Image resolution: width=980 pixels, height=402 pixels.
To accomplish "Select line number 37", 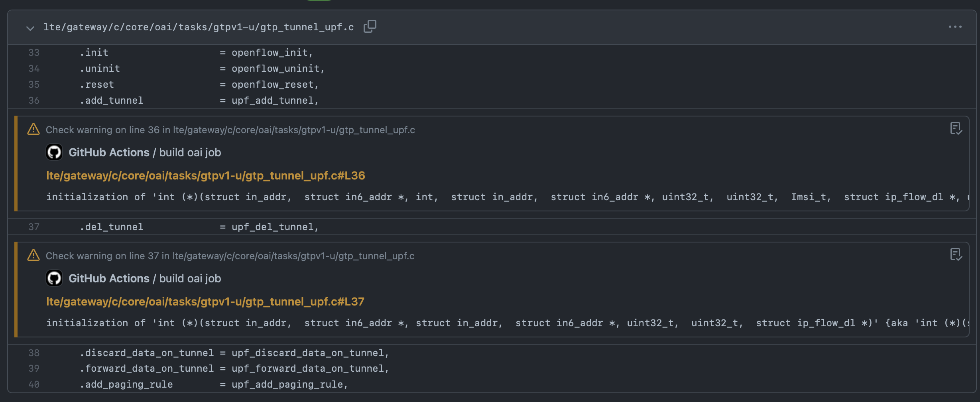I will coord(34,227).
